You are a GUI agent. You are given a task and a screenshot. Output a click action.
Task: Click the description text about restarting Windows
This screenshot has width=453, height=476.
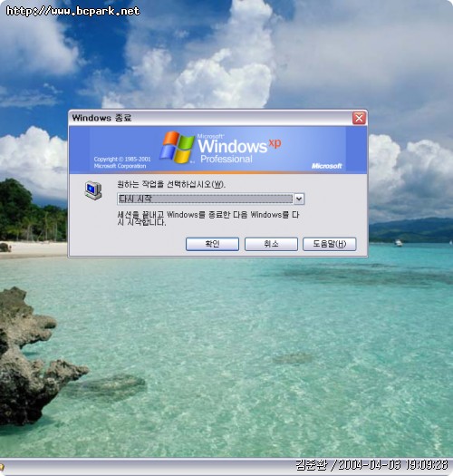[x=208, y=219]
